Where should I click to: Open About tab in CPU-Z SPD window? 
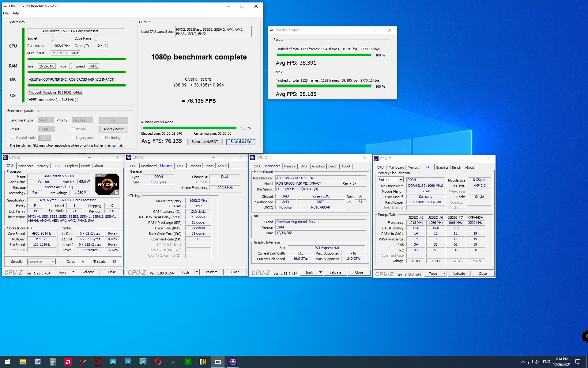[x=469, y=167]
